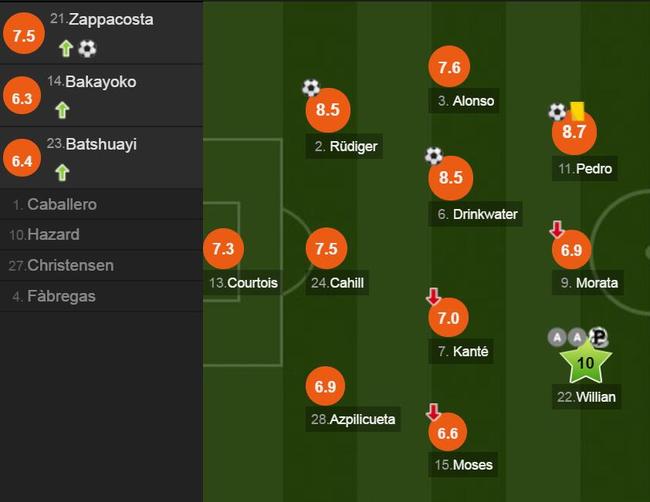Click the red substitution arrow on Morata
The width and height of the screenshot is (650, 502).
click(557, 229)
